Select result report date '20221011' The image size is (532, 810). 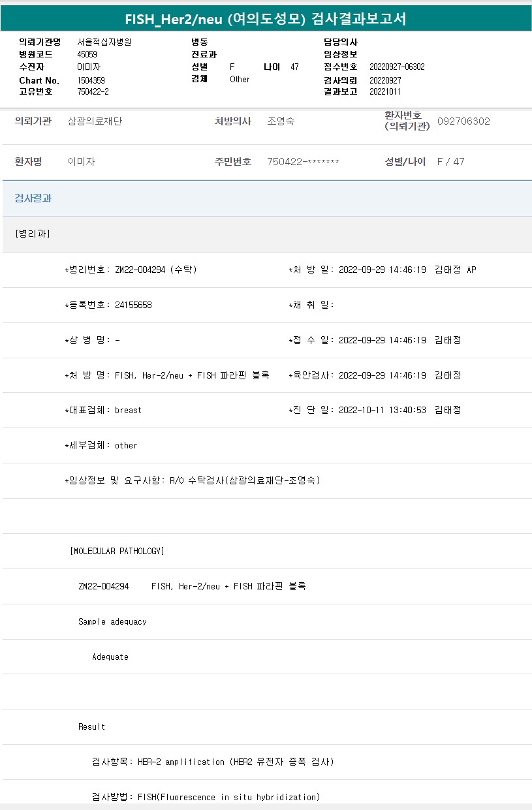click(x=385, y=91)
